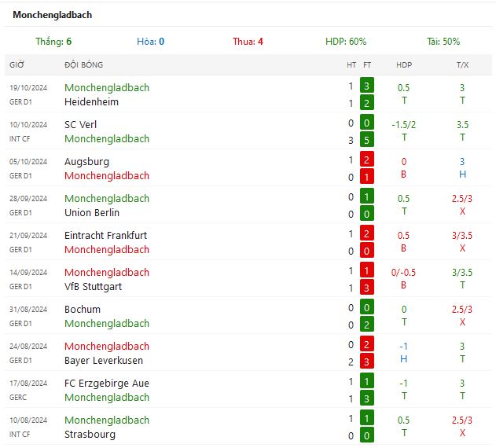496x448 pixels.
Task: Click green FT score 0 beside Strasbourg
Action: point(367,435)
